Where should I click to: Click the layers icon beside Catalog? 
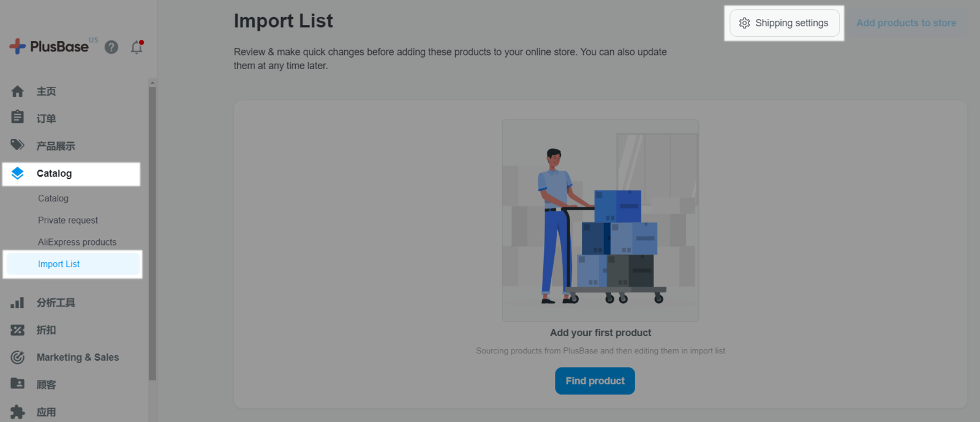click(18, 173)
